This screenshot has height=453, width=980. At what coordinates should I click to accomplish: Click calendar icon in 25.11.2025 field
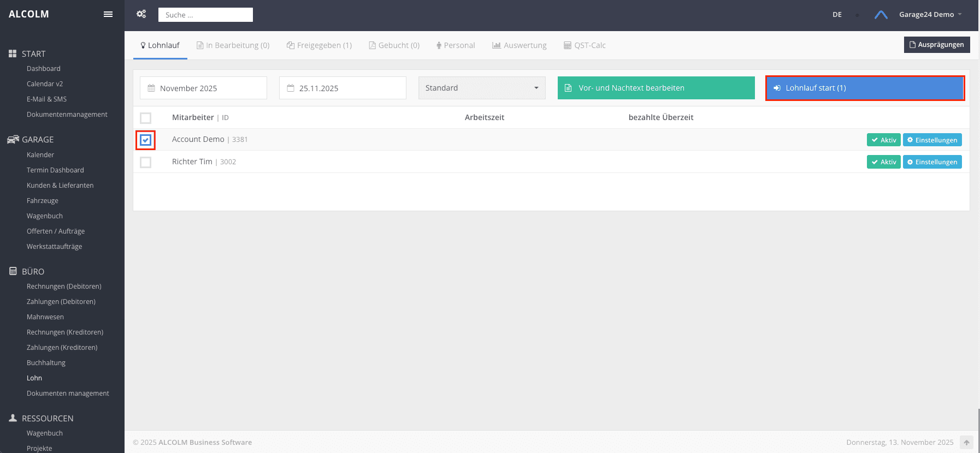pos(291,88)
